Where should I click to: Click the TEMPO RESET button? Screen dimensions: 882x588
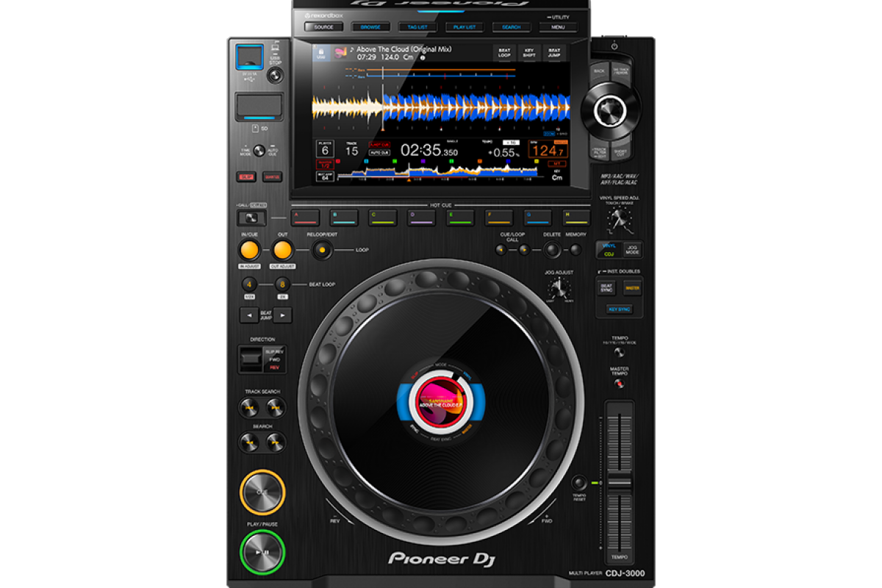579,483
